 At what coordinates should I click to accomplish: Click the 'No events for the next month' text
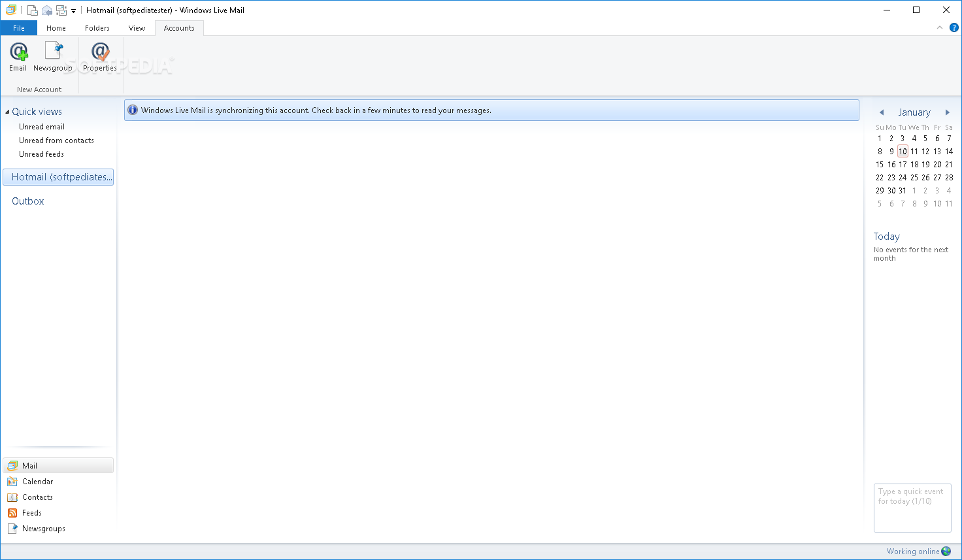[x=911, y=254]
